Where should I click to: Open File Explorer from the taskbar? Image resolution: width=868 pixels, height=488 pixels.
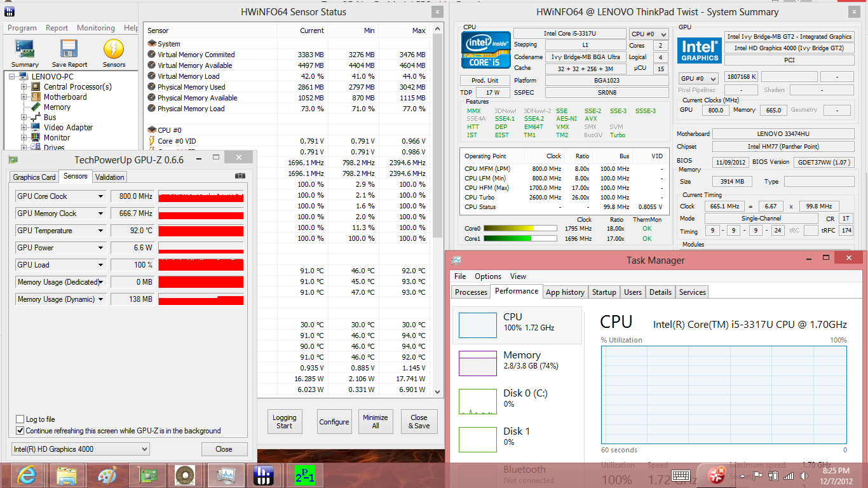click(x=67, y=475)
